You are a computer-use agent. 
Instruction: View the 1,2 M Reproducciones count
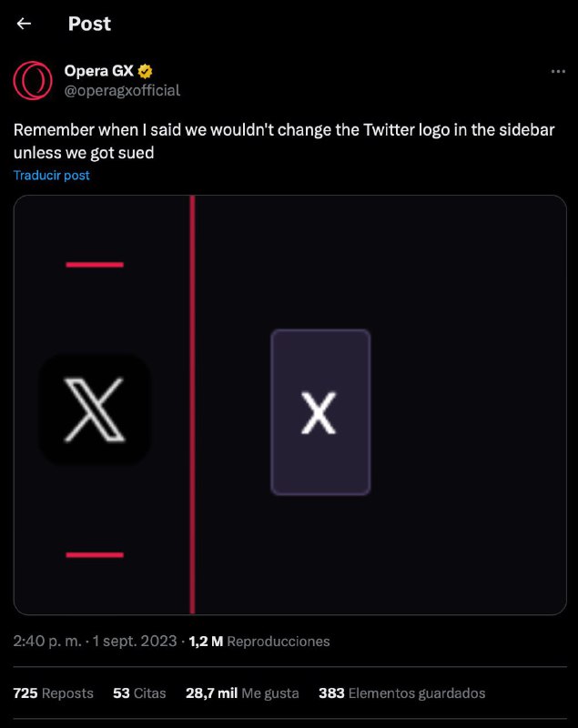[259, 641]
